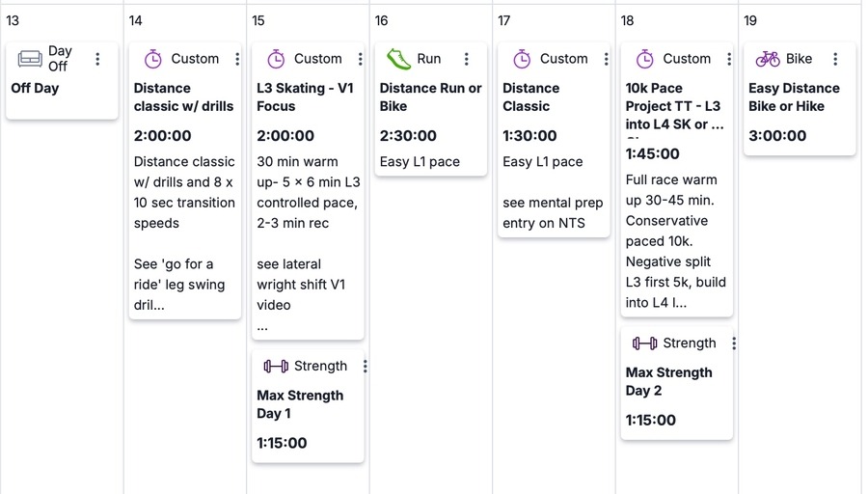Click the day 13 date label
The height and width of the screenshot is (494, 868).
pos(13,20)
